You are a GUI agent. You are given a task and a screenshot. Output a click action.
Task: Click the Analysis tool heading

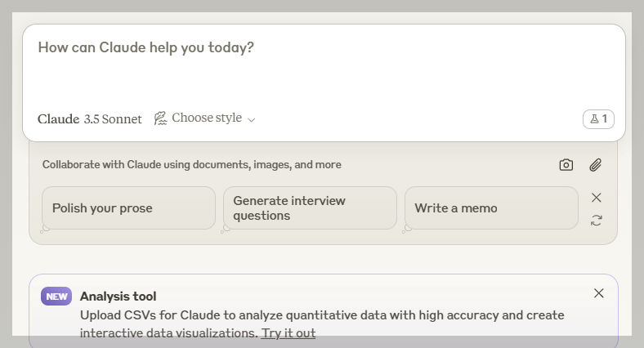[118, 297]
